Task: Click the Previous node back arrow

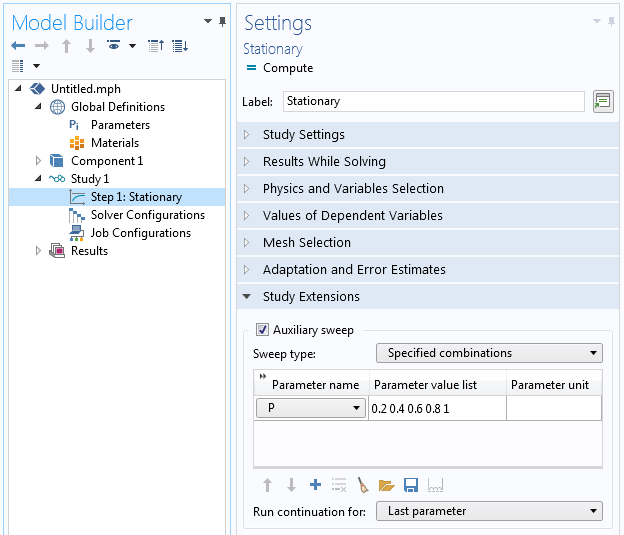Action: pos(18,46)
